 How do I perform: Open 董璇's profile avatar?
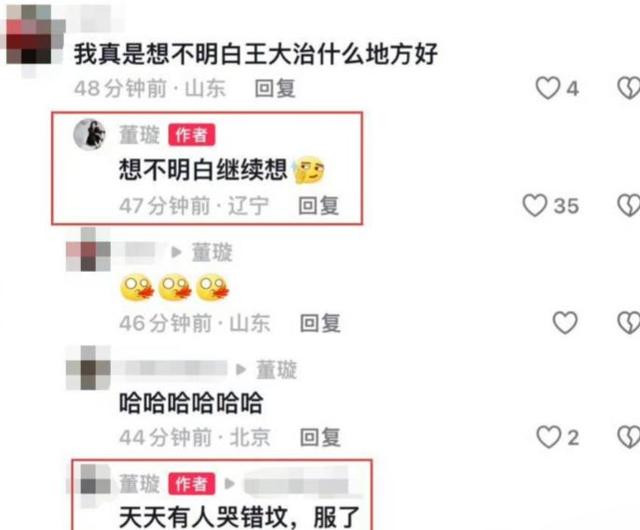89,134
